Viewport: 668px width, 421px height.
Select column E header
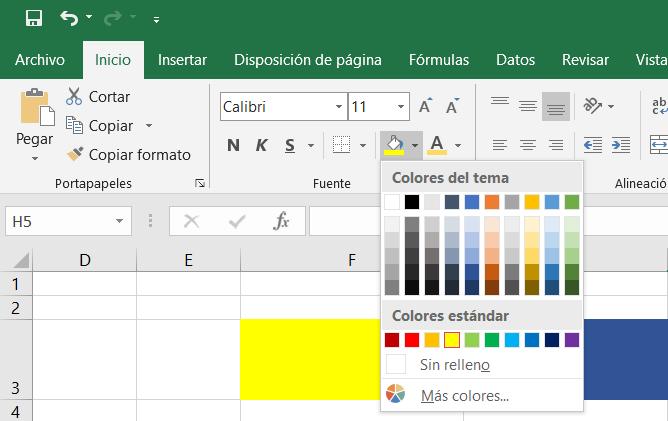tap(188, 260)
